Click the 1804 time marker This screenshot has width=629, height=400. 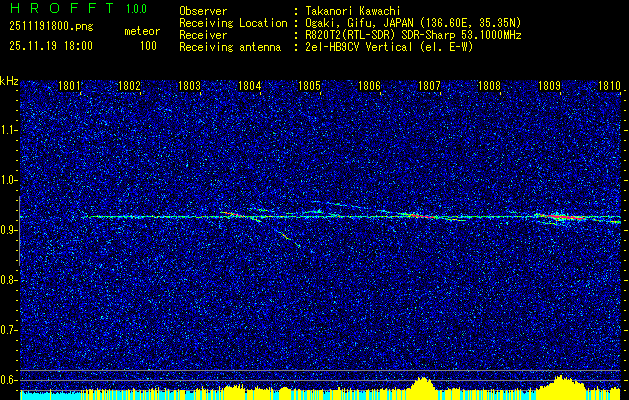click(250, 86)
